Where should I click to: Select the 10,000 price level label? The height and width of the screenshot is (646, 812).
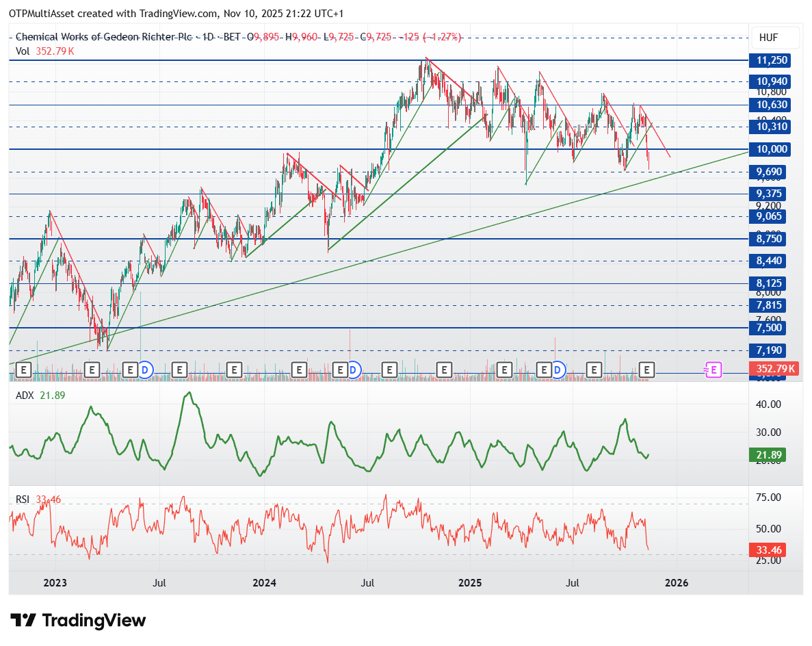point(772,149)
